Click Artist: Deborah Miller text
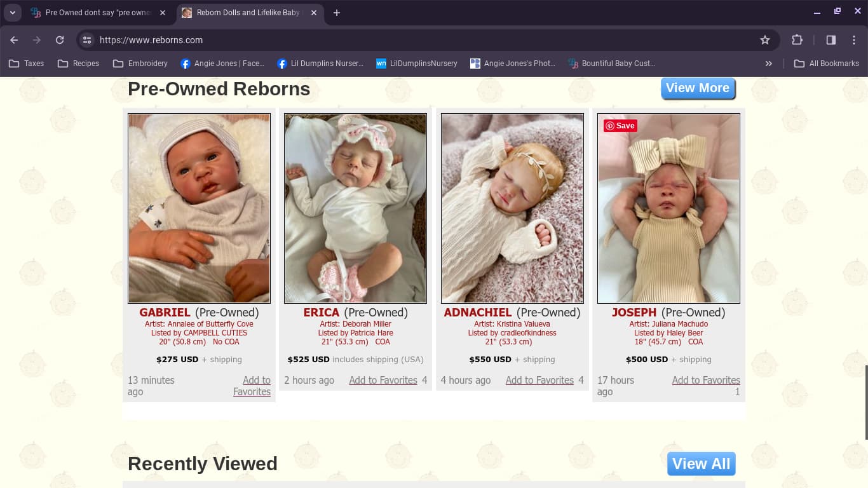The image size is (868, 488). [355, 324]
